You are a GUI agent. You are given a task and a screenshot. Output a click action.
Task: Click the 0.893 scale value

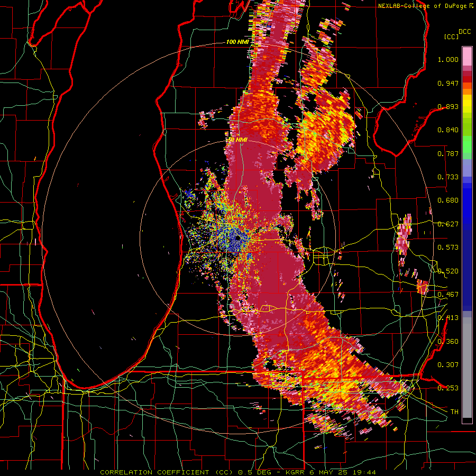coord(448,106)
